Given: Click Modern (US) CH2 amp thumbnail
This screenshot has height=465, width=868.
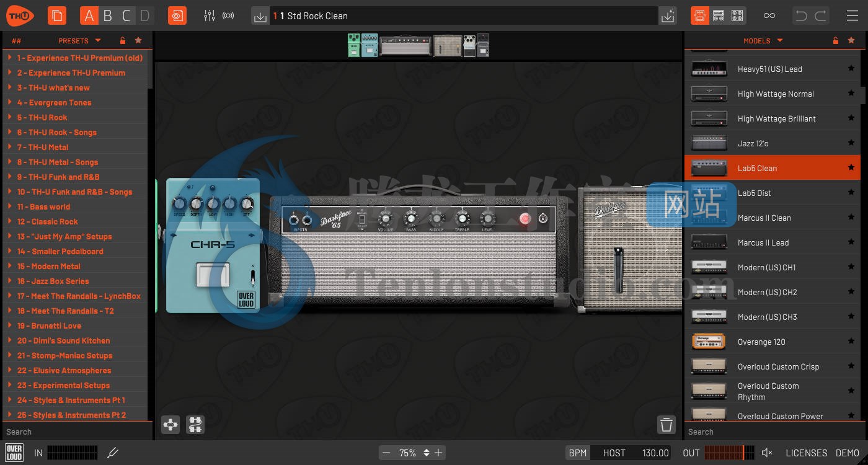Looking at the screenshot, I should (709, 292).
